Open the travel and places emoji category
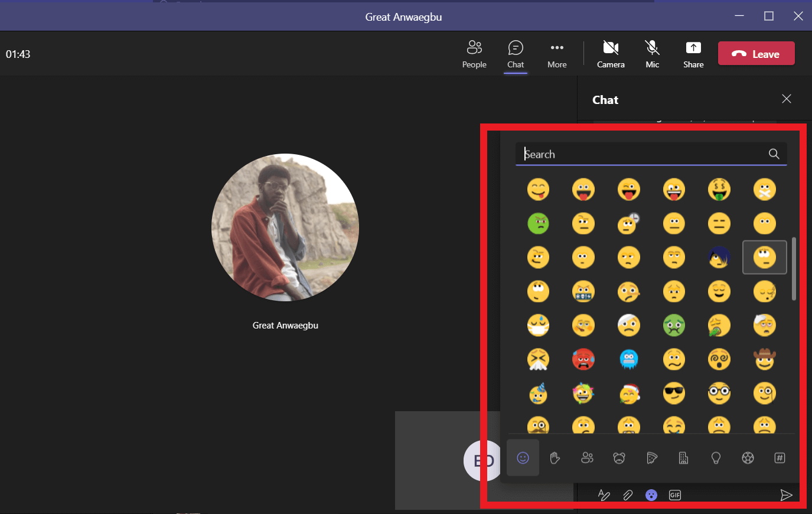This screenshot has width=812, height=514. (x=683, y=458)
